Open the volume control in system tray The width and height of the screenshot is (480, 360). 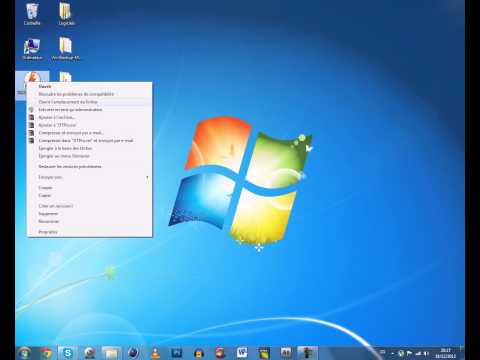point(426,353)
